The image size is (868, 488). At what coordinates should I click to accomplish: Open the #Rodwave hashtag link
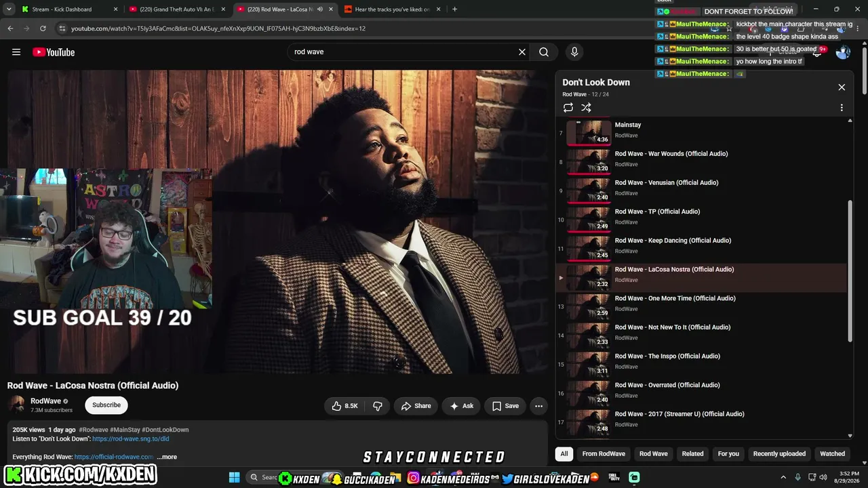tap(94, 430)
